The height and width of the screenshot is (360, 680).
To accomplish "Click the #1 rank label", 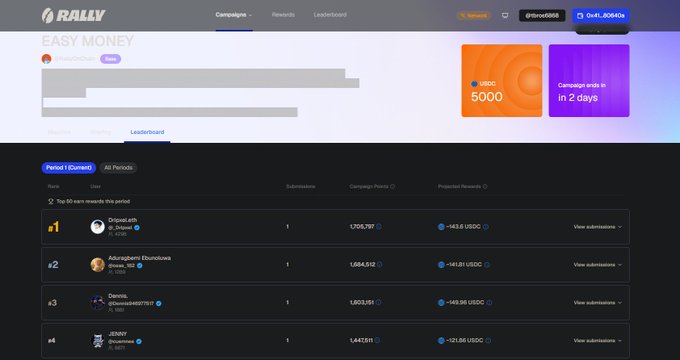I will pyautogui.click(x=53, y=227).
